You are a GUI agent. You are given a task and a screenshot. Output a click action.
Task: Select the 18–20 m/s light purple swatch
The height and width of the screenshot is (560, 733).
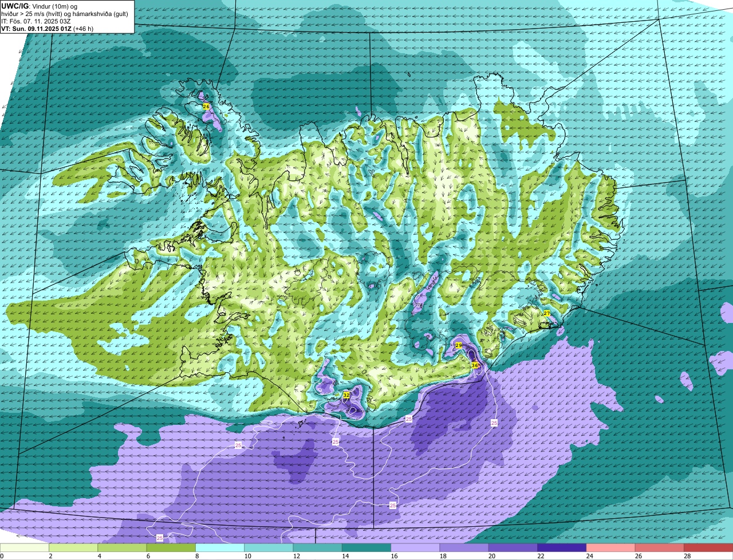pyautogui.click(x=464, y=548)
